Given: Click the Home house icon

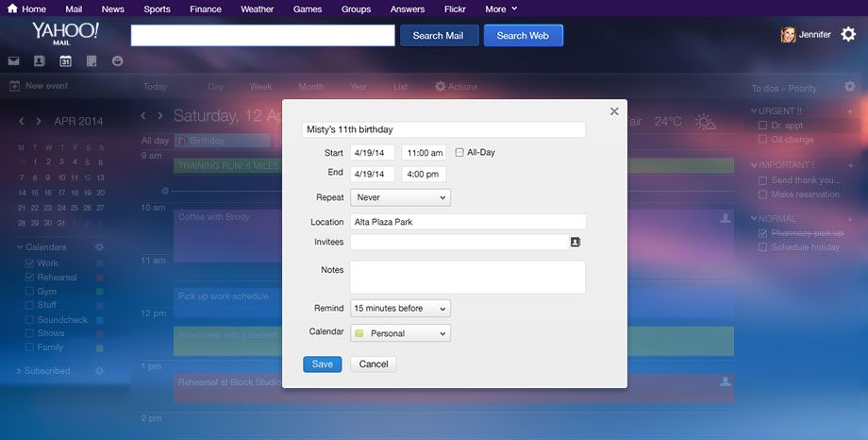Looking at the screenshot, I should click(12, 8).
